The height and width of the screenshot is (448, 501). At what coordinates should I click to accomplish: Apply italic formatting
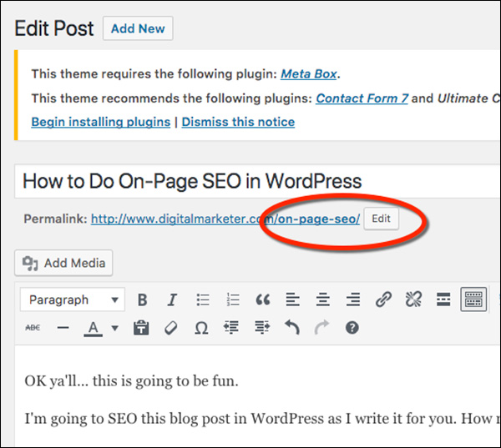coord(172,300)
